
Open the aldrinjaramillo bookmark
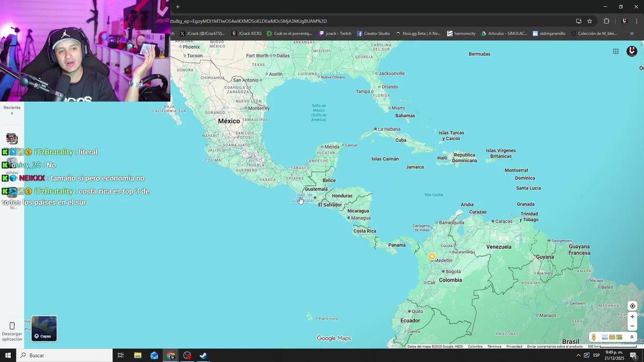pos(548,34)
